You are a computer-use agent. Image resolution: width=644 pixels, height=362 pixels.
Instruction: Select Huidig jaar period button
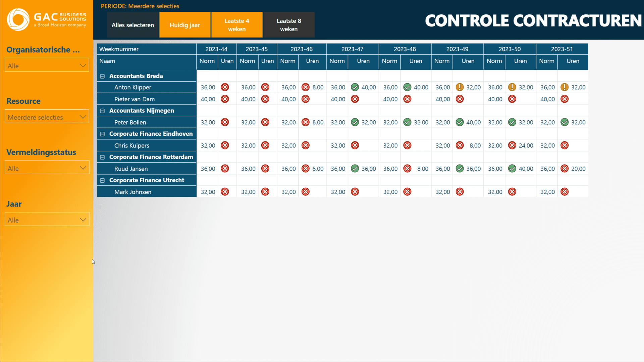coord(185,25)
